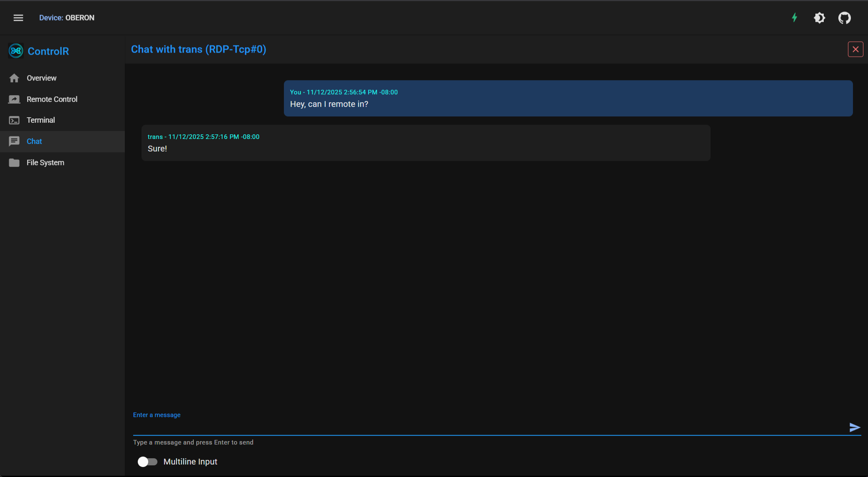Click the Multiline Input label text
The height and width of the screenshot is (477, 868).
click(x=190, y=462)
